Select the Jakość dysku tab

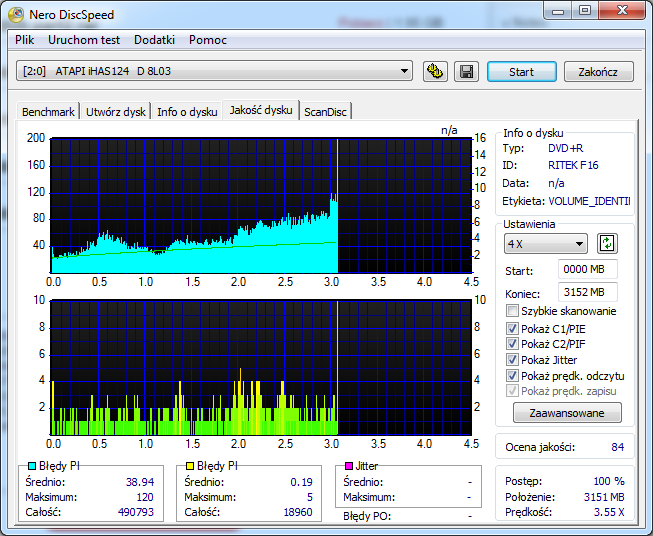tap(261, 110)
